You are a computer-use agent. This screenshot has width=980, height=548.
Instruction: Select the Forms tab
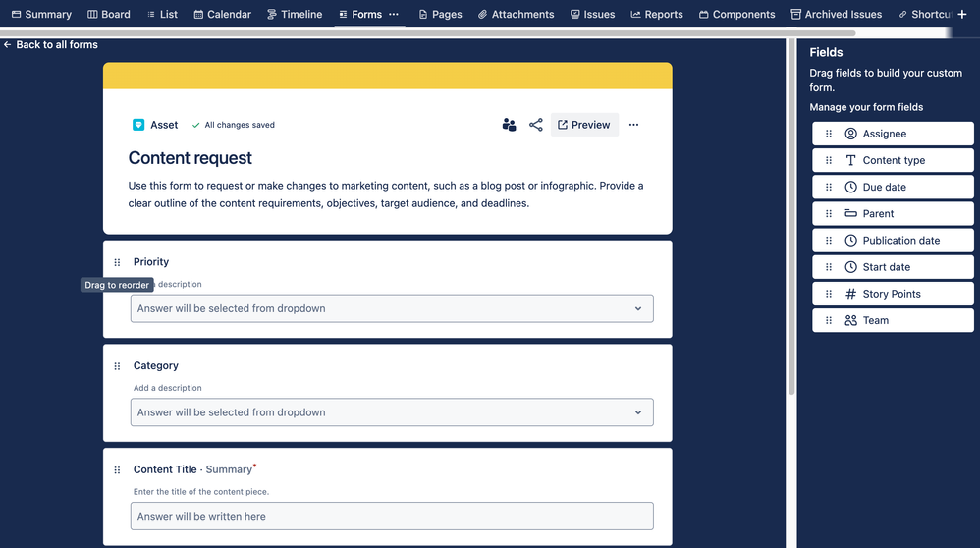[x=360, y=14]
